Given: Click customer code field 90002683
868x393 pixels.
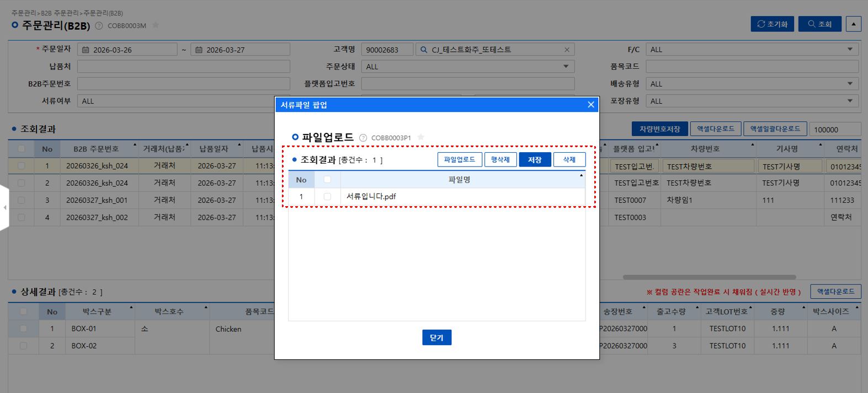Looking at the screenshot, I should (x=387, y=50).
